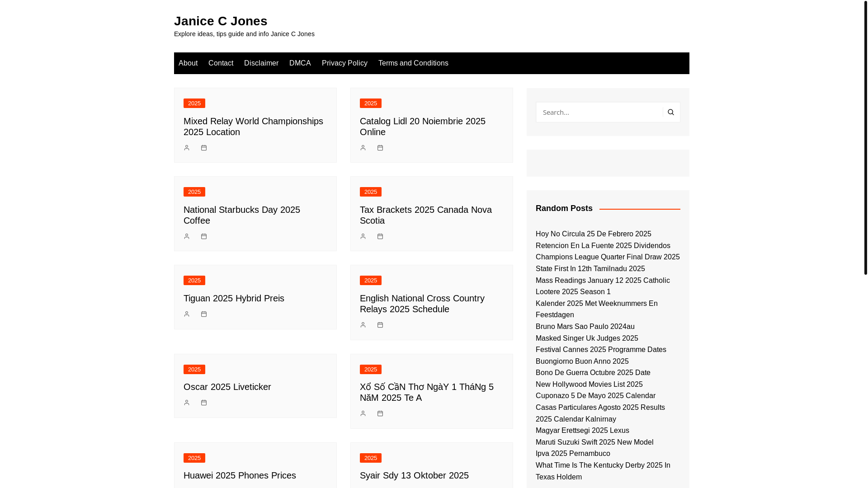View the Privacy Policy page

[344, 63]
